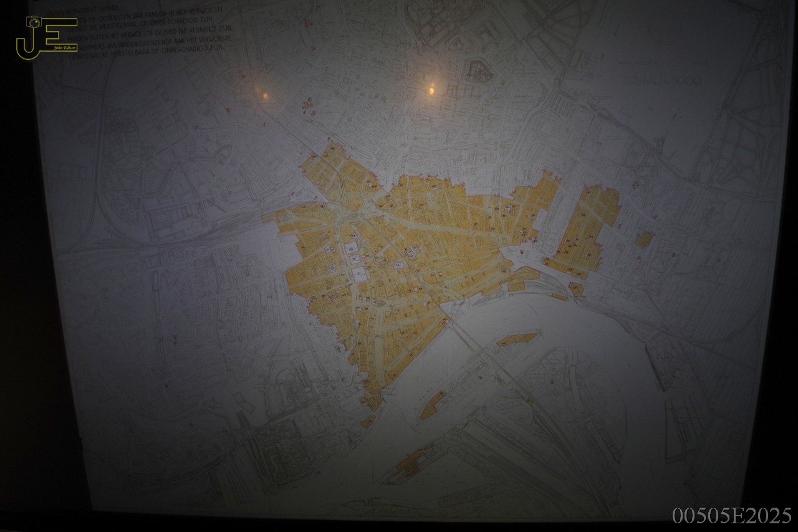The image size is (798, 532).
Task: Click the faded SCHAAL 1:5000 scale label
Action: click(x=663, y=81)
